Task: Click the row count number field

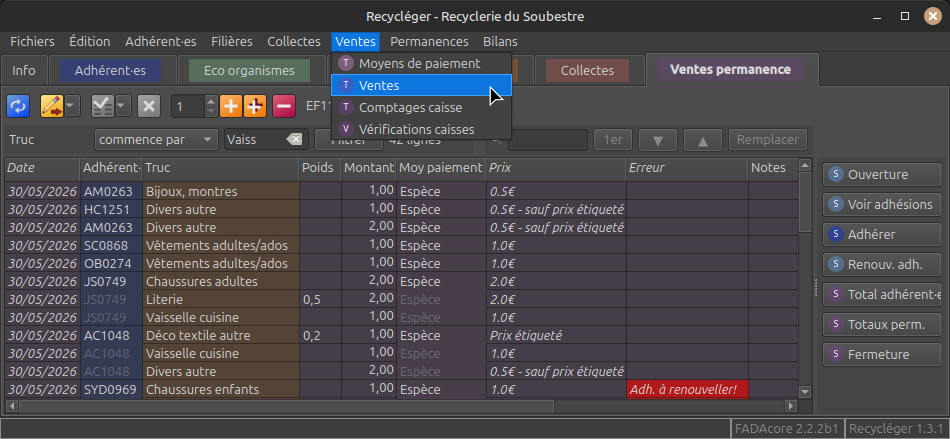Action: pos(188,107)
